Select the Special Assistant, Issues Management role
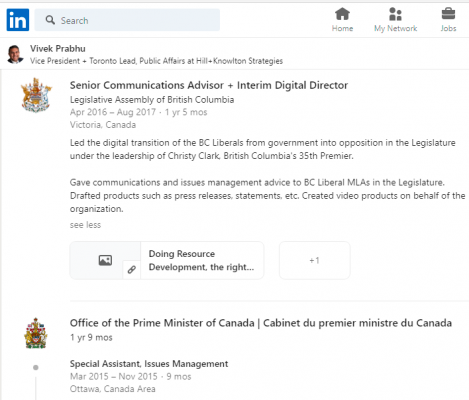The image size is (469, 400). [149, 364]
